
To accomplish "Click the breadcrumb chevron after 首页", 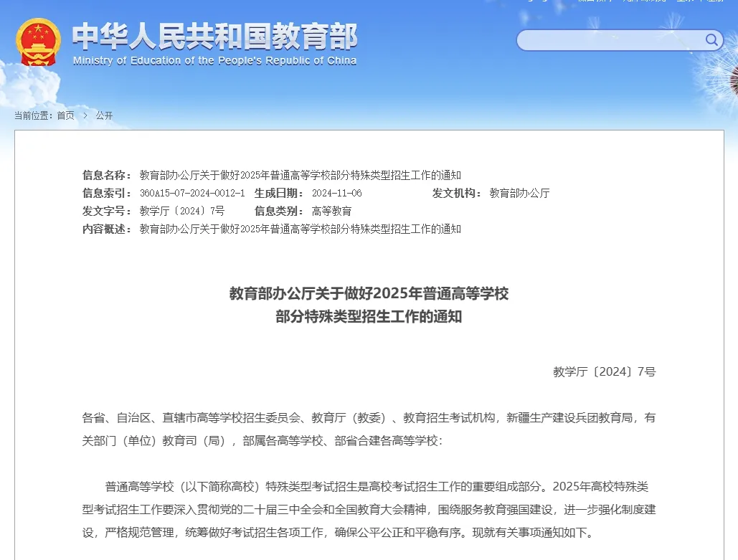I will pyautogui.click(x=85, y=115).
